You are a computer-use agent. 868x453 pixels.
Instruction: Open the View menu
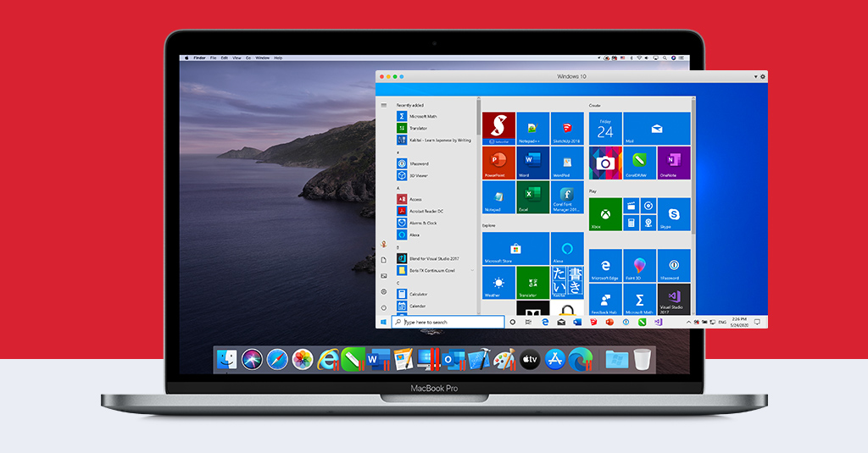[x=236, y=58]
